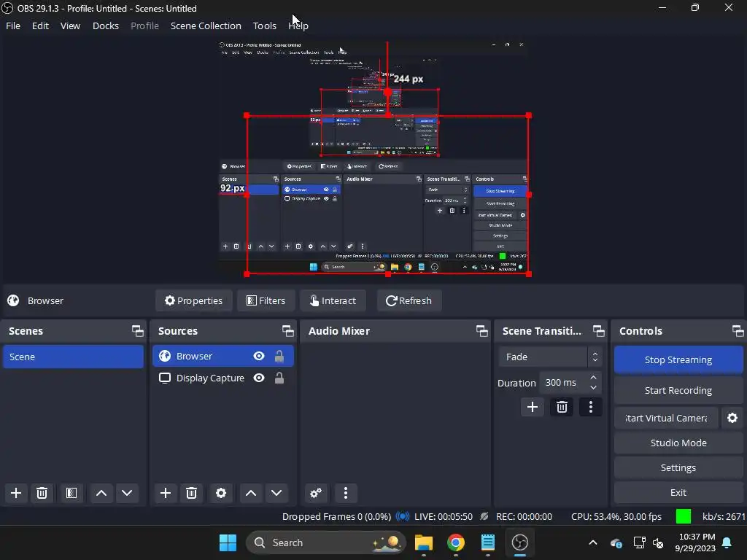Open OBS Settings from Controls
This screenshot has height=560, width=747.
(678, 467)
